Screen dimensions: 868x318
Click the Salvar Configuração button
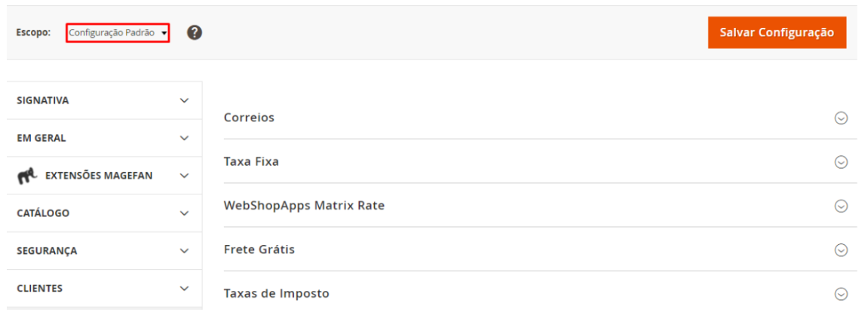[777, 32]
